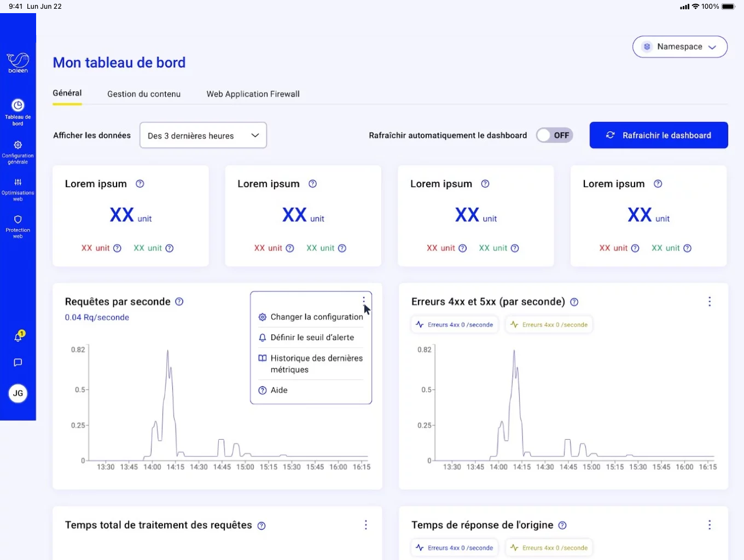Open options menu for Temps total de traitement

366,525
